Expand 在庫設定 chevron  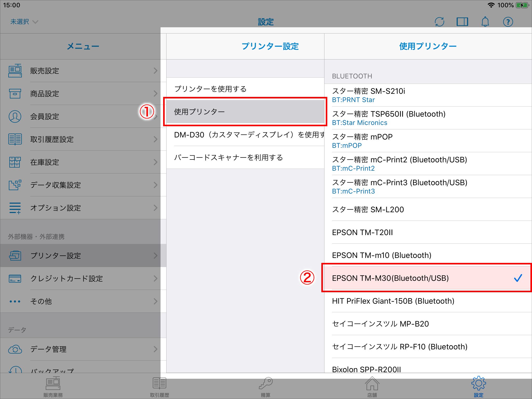pyautogui.click(x=155, y=162)
